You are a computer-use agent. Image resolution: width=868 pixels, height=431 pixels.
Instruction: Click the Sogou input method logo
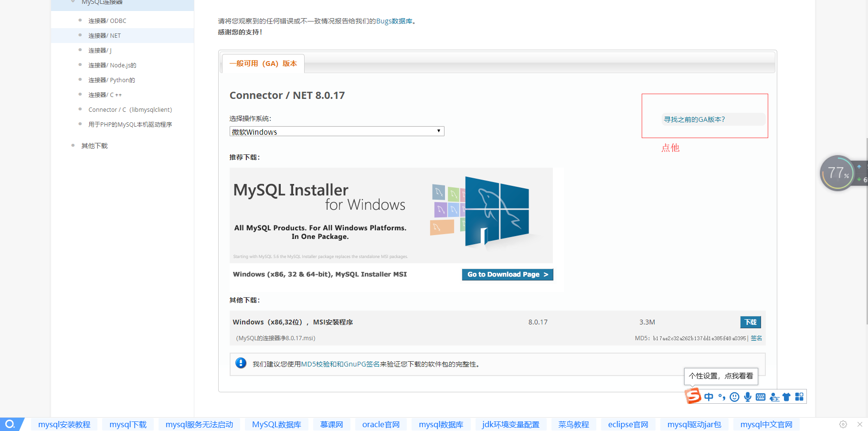pyautogui.click(x=693, y=396)
